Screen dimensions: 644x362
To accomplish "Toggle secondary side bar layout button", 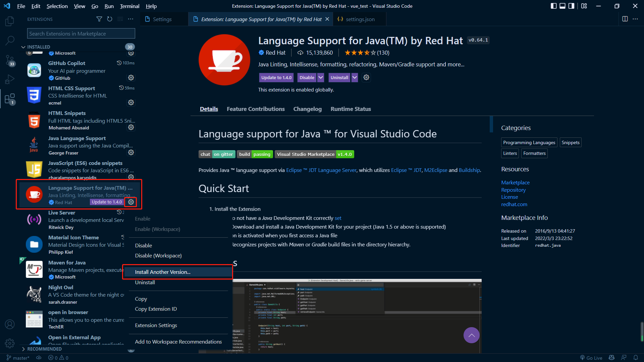I will click(x=571, y=6).
